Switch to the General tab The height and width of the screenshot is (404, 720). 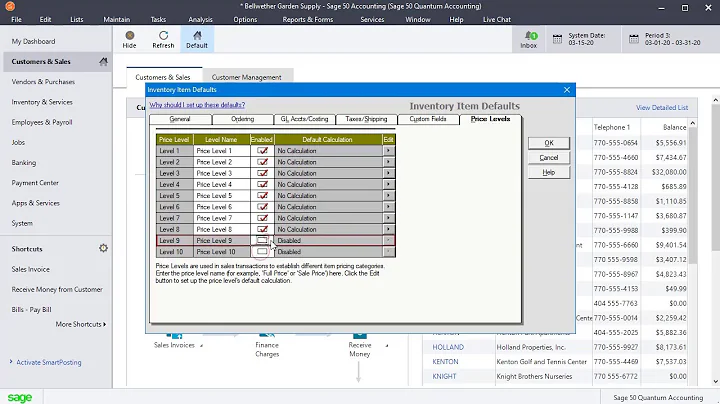[180, 119]
